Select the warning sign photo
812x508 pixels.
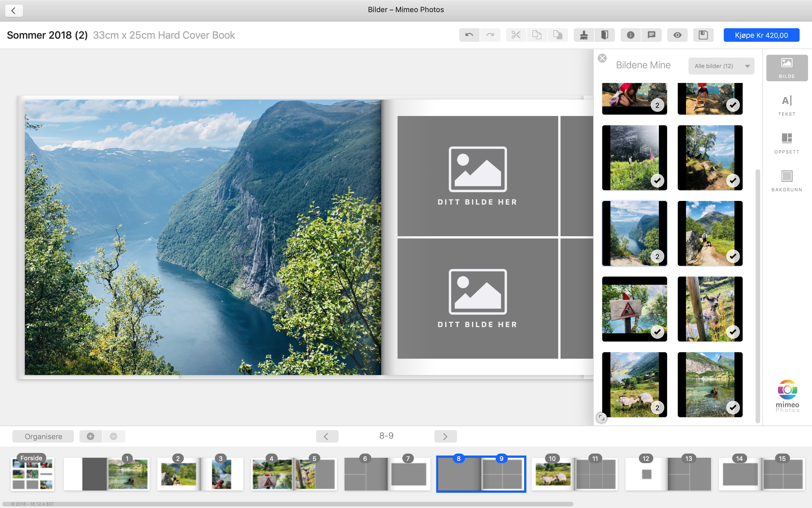pos(634,309)
